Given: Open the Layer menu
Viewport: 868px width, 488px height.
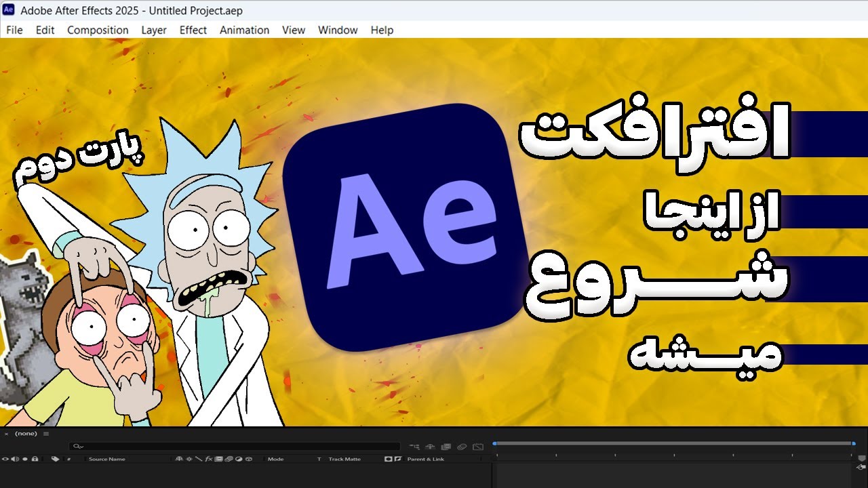Looking at the screenshot, I should 154,30.
